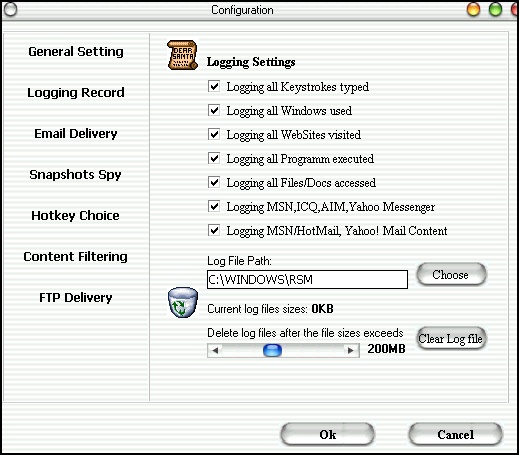This screenshot has width=519, height=455.
Task: Open the General Setting section
Action: tap(76, 52)
